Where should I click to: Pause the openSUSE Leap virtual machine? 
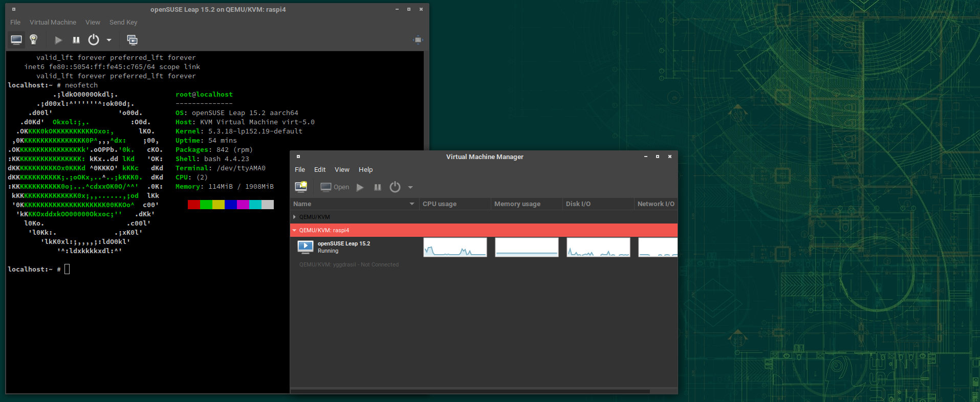tap(76, 40)
